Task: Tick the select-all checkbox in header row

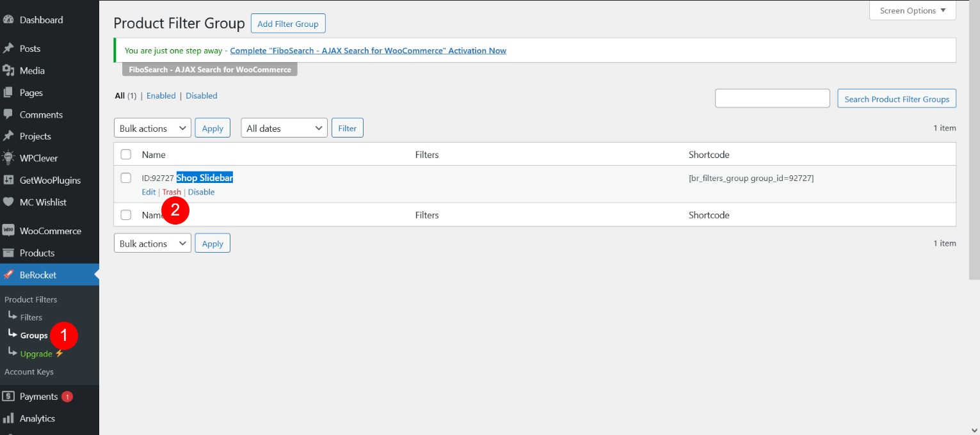Action: pos(126,154)
